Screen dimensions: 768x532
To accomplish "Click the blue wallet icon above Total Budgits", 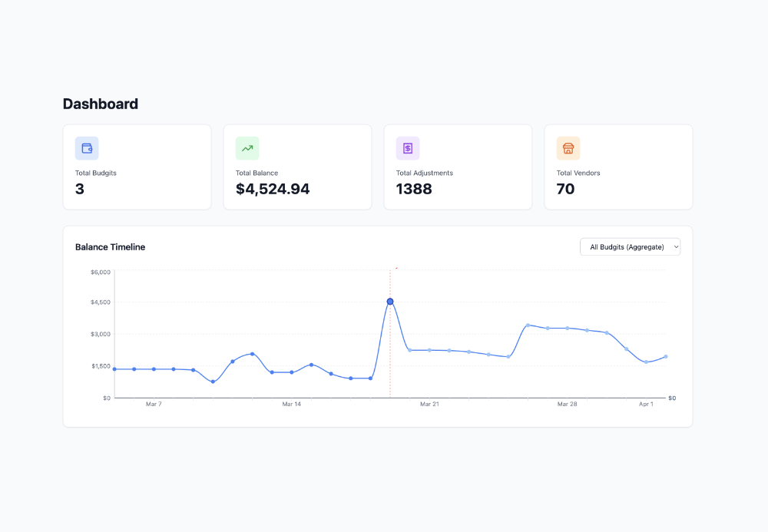I will coord(86,147).
